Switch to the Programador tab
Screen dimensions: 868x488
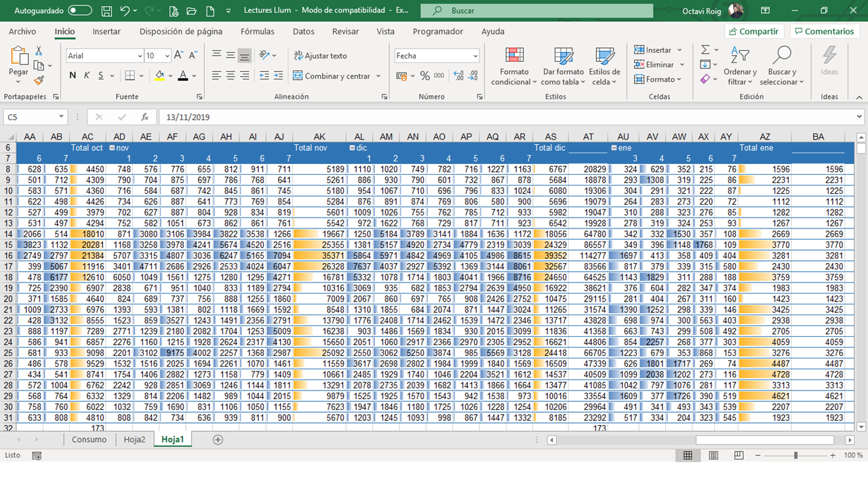tap(438, 31)
